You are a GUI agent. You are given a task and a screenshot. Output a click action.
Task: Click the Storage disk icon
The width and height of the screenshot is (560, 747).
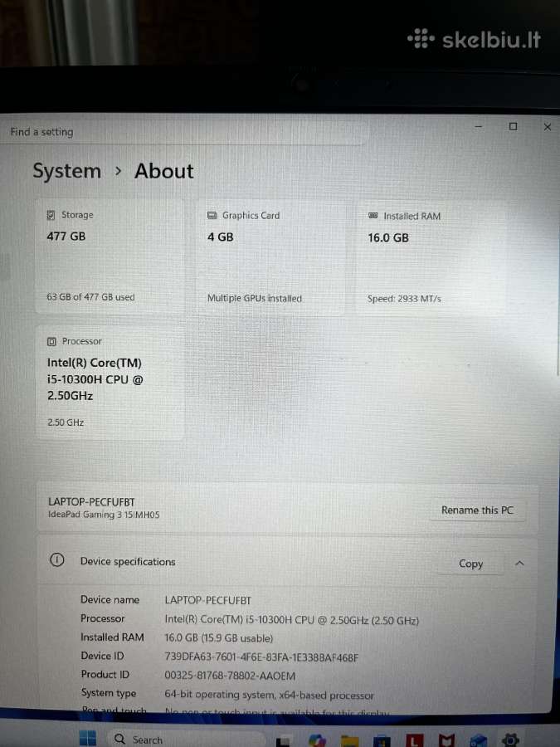(51, 215)
